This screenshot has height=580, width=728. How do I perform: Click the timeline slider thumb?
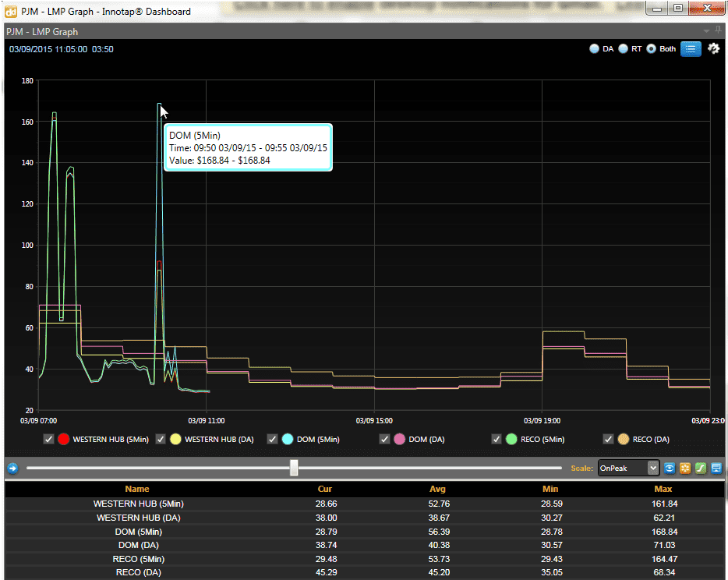294,468
